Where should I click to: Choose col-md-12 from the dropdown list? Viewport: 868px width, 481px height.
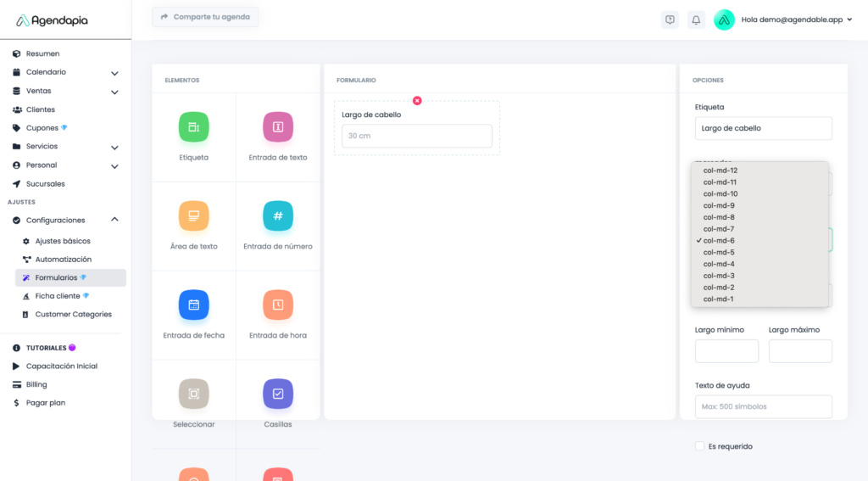click(721, 171)
